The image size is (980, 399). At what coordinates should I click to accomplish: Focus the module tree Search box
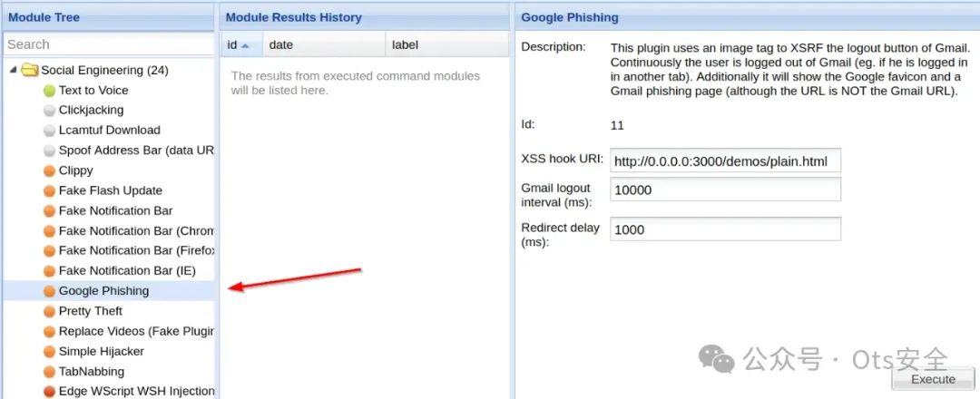tap(109, 44)
